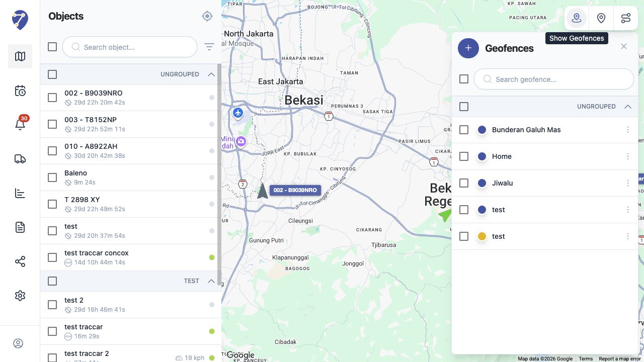Open options menu for Bunderan Galuh Mas
Viewport: 644px width, 362px height.
(x=628, y=130)
